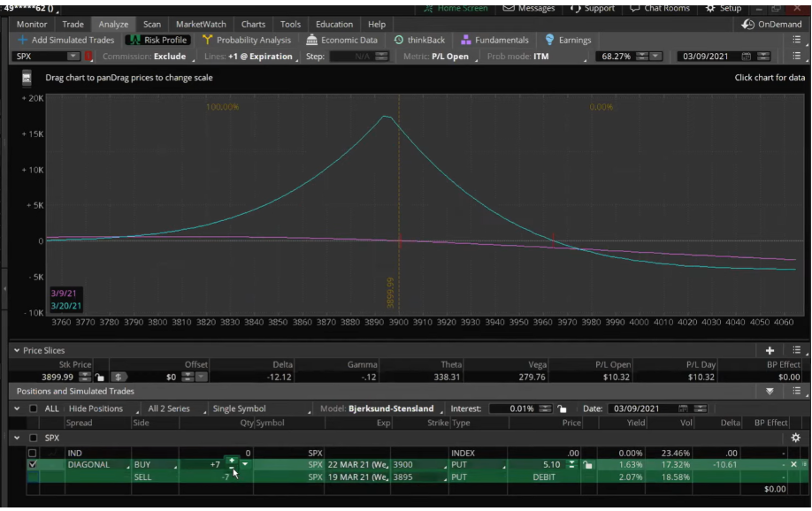Switch to the Charts tab
This screenshot has width=812, height=511.
coord(253,24)
